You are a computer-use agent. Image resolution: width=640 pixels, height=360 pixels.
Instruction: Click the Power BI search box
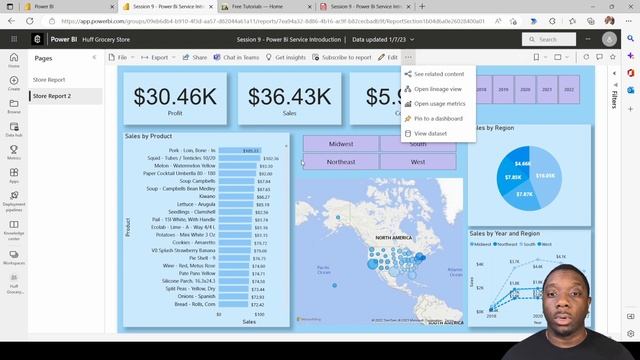coord(549,39)
